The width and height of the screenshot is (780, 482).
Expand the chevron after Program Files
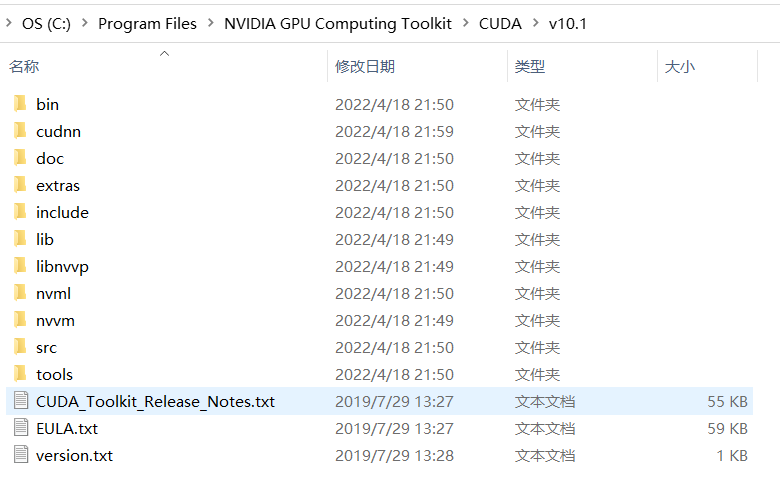click(x=210, y=23)
